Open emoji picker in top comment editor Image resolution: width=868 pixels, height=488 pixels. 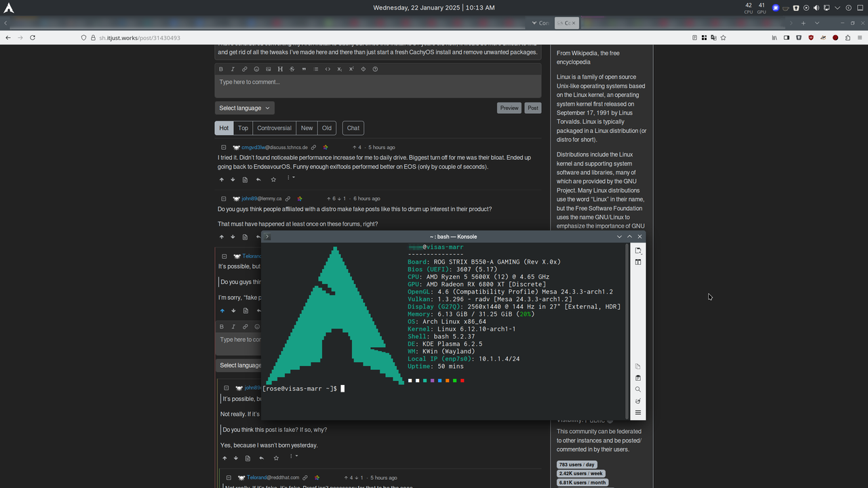click(x=256, y=69)
